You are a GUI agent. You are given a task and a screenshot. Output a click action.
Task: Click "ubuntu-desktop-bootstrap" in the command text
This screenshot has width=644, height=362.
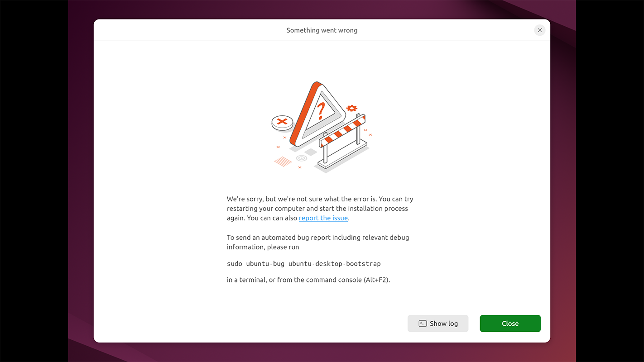tap(335, 263)
